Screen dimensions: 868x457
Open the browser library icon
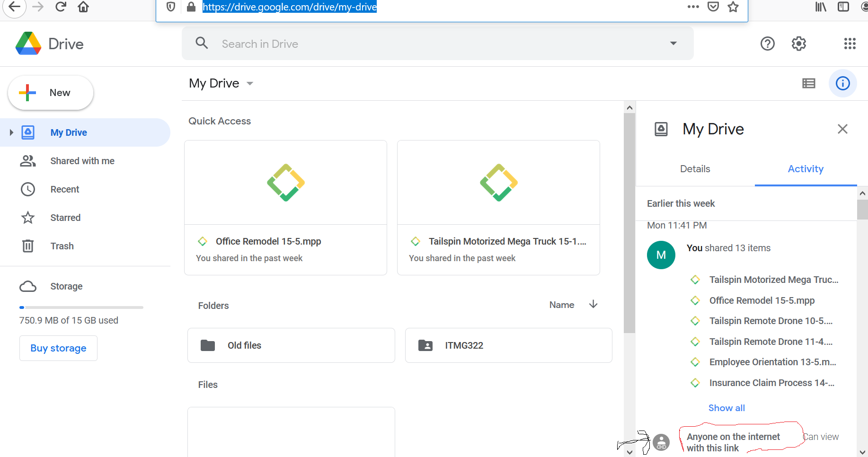coord(821,7)
